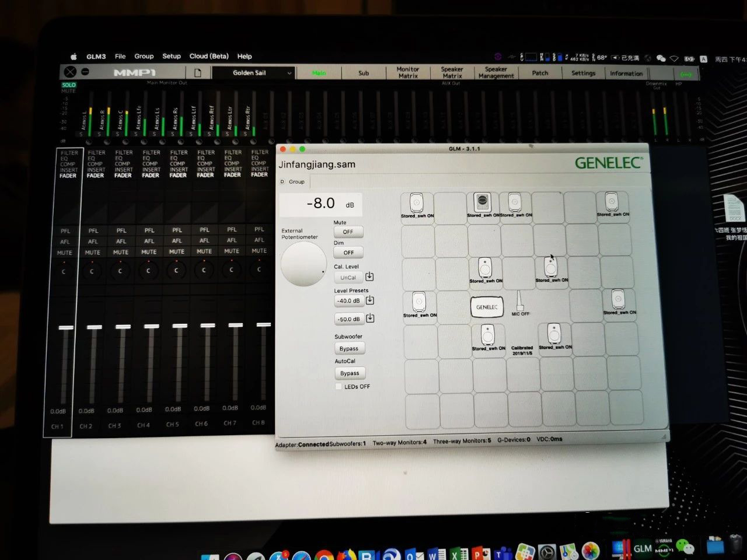Toggle the GLM Dim OFF button

348,253
